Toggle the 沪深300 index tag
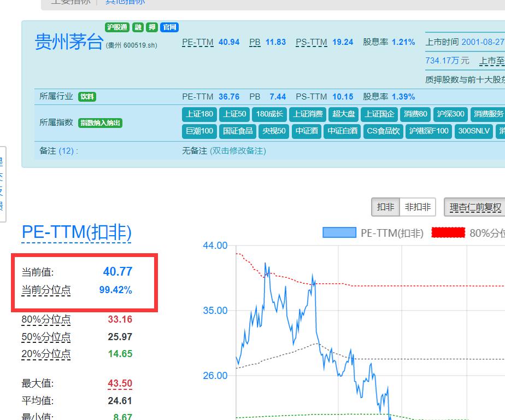The width and height of the screenshot is (505, 420). coord(450,114)
